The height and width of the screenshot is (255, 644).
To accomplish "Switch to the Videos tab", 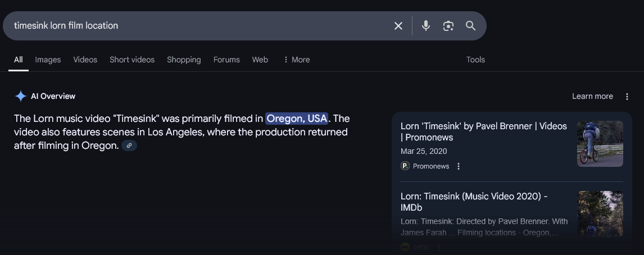I will 85,60.
